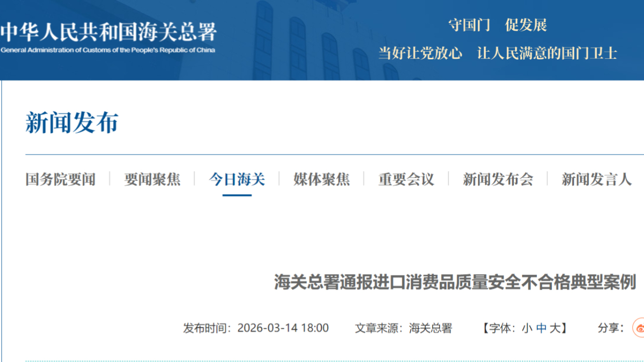644x362 pixels.
Task: Set font size to medium (中)
Action: pos(541,328)
